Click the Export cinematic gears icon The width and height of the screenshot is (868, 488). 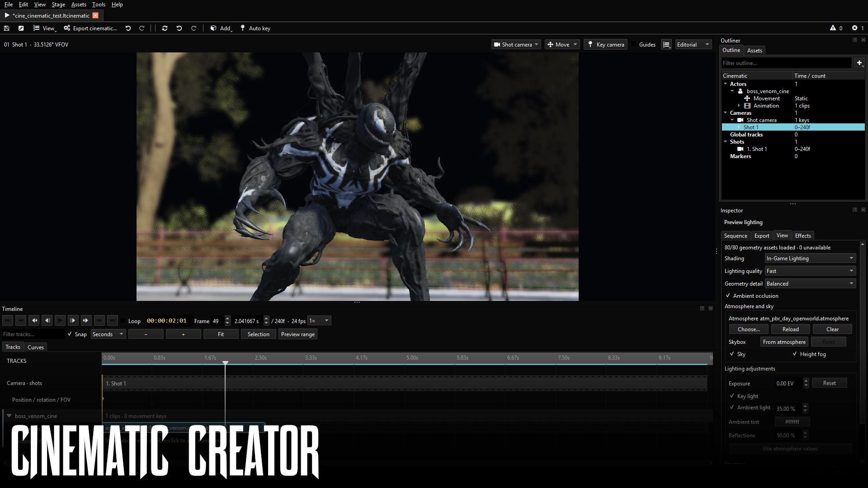(x=67, y=28)
